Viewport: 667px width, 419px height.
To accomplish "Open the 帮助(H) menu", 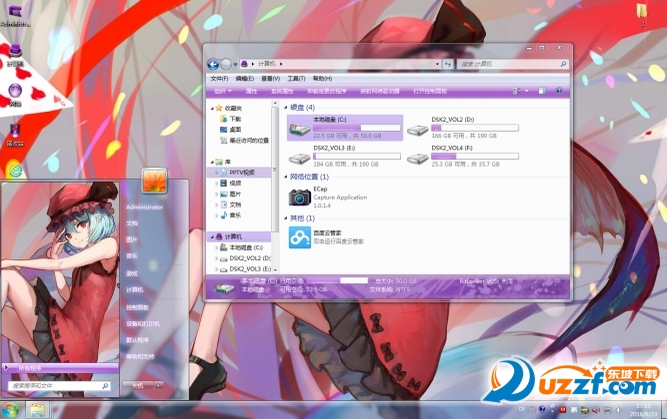I will tap(322, 78).
